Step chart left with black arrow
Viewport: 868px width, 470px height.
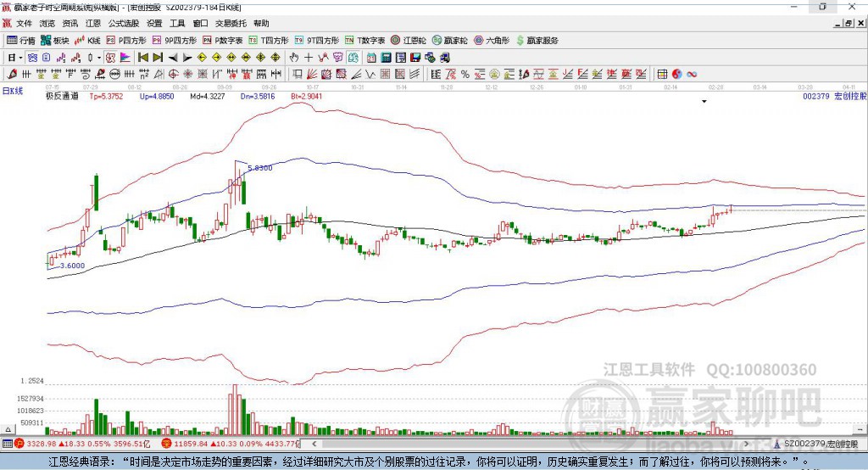[173, 58]
